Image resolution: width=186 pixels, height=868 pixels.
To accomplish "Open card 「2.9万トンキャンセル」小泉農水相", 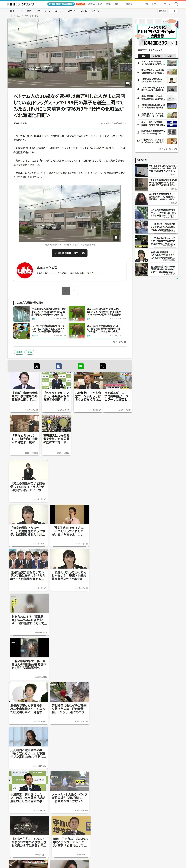I will (56, 392).
